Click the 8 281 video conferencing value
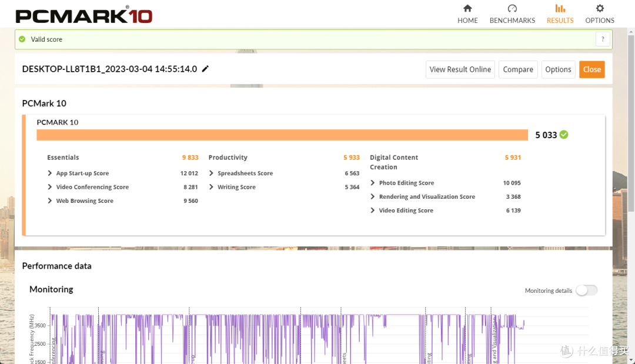This screenshot has width=635, height=364. [x=190, y=187]
